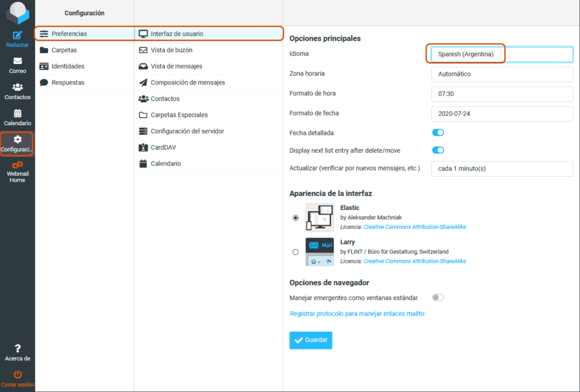The image size is (580, 392).
Task: Toggle the Fecha detallada switch
Action: click(438, 133)
